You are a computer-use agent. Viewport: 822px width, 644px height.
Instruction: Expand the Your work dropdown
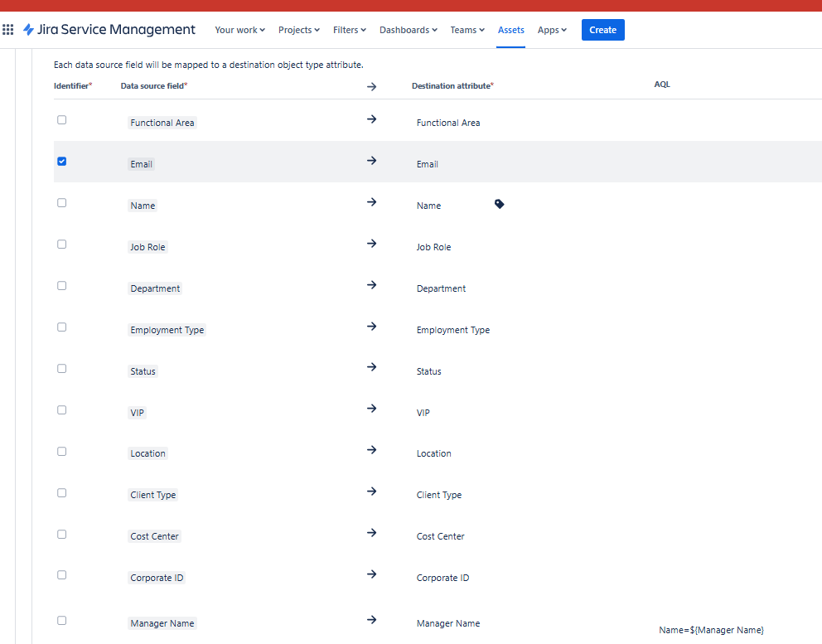[239, 30]
